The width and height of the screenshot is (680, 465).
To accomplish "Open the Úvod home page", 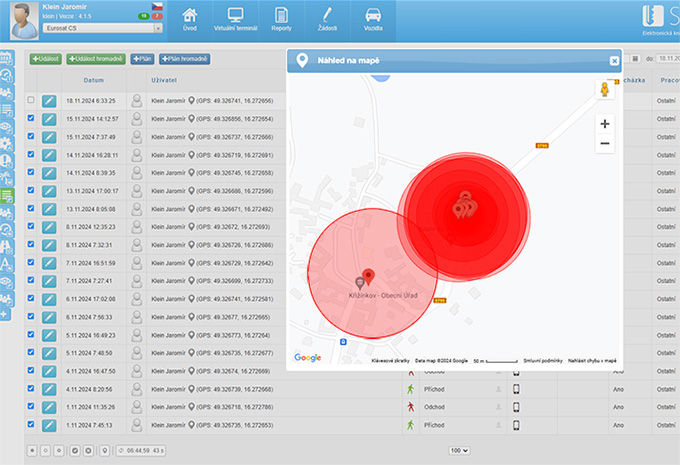I will pos(190,19).
